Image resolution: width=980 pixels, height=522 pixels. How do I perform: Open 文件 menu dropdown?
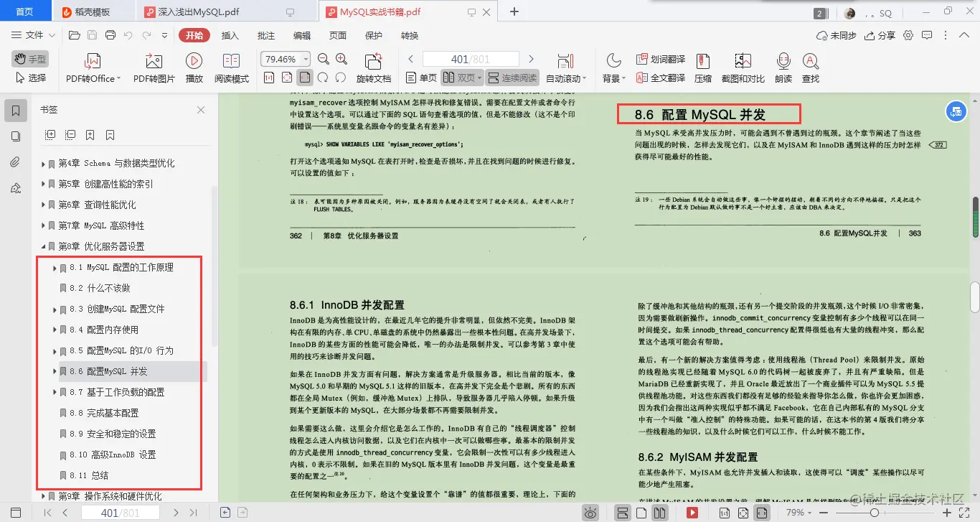coord(33,35)
